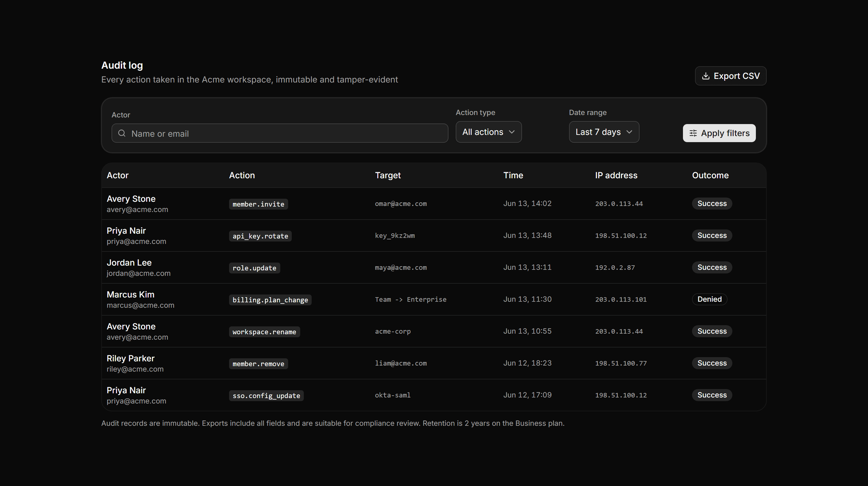This screenshot has width=868, height=486.
Task: Click the Riley Parker actor name
Action: point(131,358)
